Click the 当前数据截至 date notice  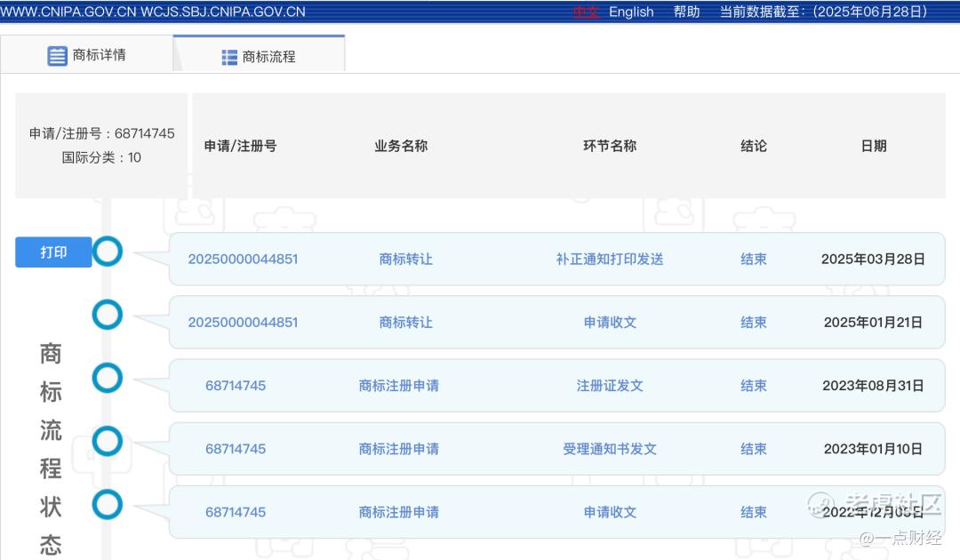(823, 12)
